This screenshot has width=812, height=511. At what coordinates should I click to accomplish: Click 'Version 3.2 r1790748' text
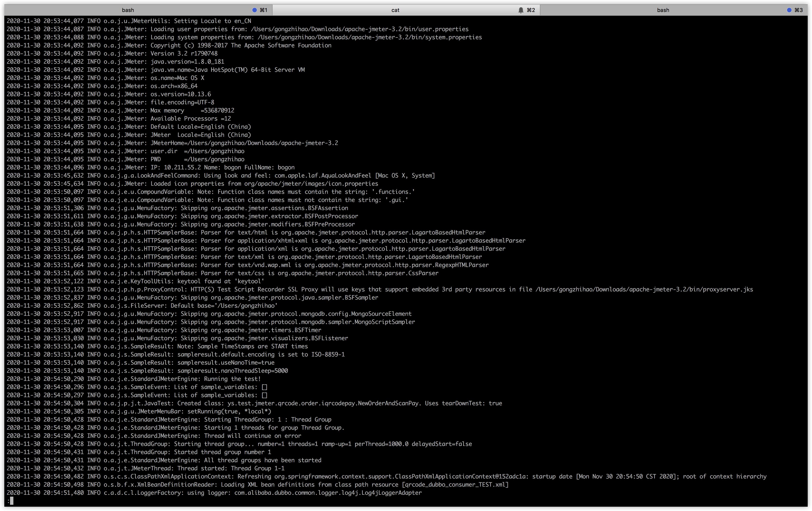(x=184, y=53)
